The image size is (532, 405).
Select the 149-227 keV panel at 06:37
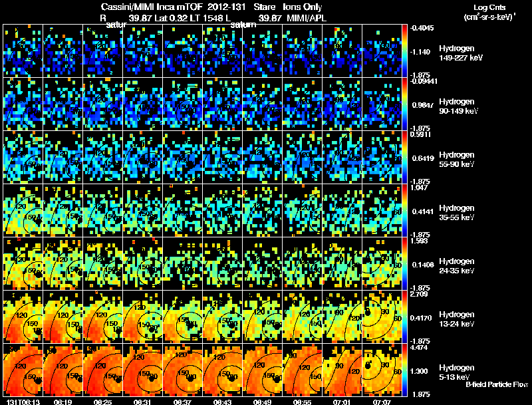182,51
